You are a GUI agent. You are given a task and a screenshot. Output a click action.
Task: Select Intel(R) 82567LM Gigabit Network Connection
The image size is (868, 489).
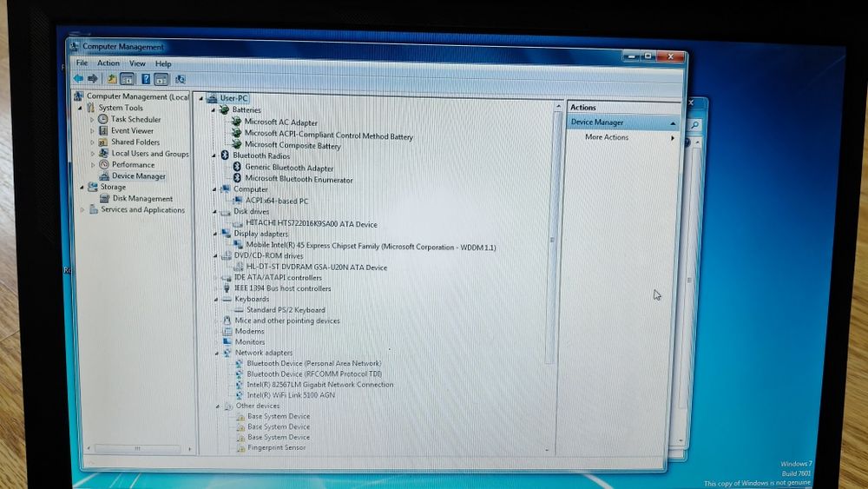coord(320,384)
